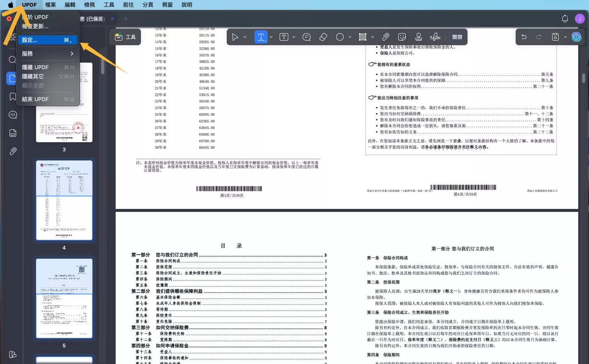
Task: Open the search panel in left sidebar
Action: [13, 60]
